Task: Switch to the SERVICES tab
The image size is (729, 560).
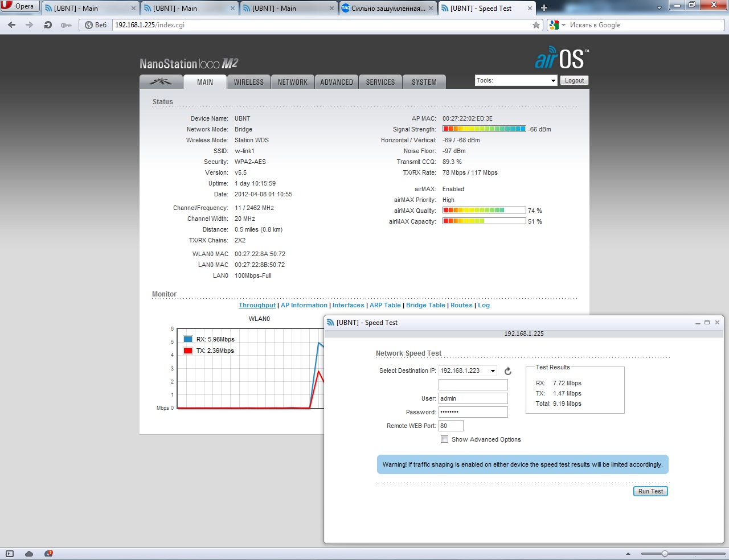Action: pos(380,82)
